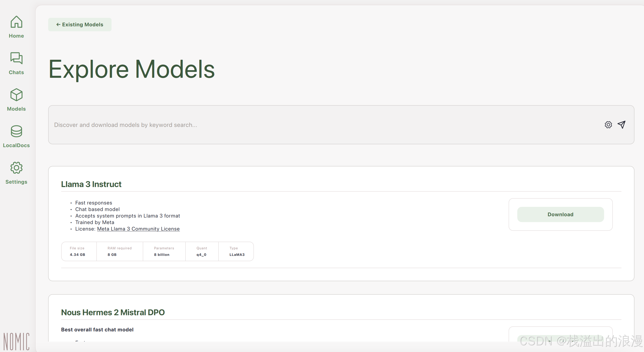
Task: Select the Llama 3 Instruct title
Action: coord(91,184)
